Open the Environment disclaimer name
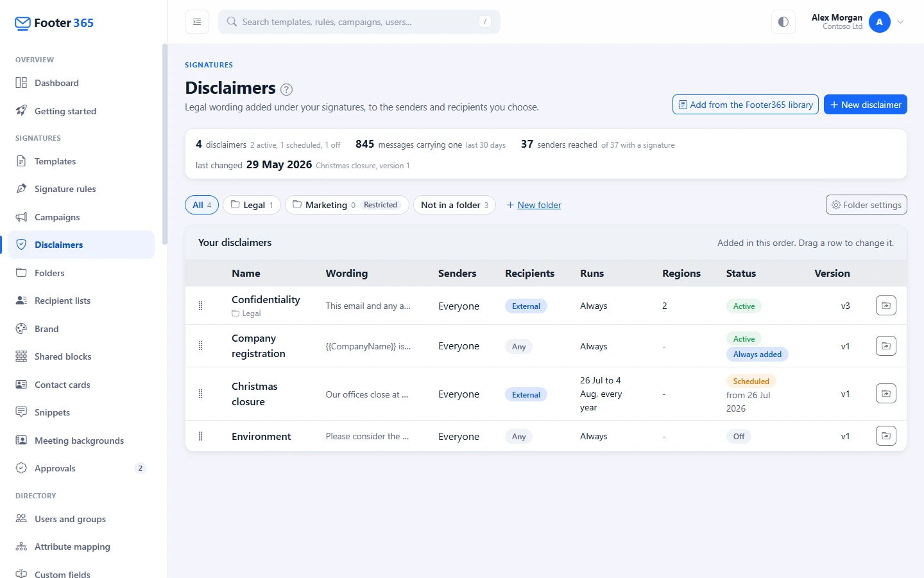924x578 pixels. pos(261,436)
